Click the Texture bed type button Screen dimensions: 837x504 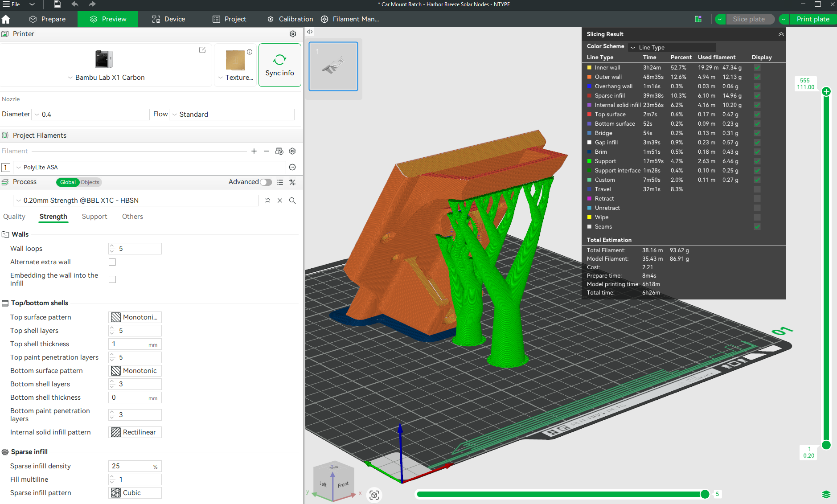[x=235, y=65]
